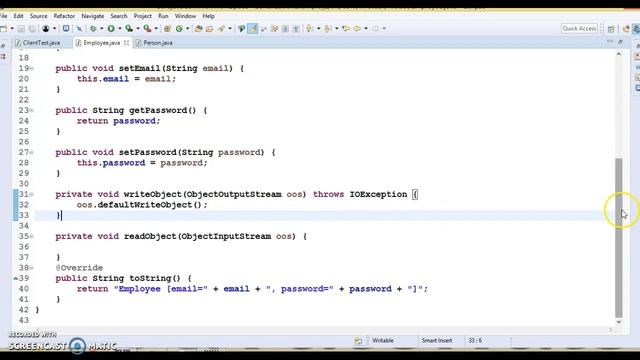This screenshot has height=360, width=640.
Task: Click the Back navigation arrow icon
Action: point(357,29)
